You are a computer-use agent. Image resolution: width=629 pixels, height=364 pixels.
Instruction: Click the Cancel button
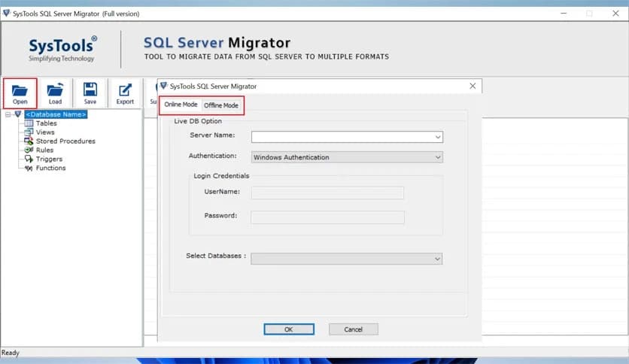[x=354, y=329]
